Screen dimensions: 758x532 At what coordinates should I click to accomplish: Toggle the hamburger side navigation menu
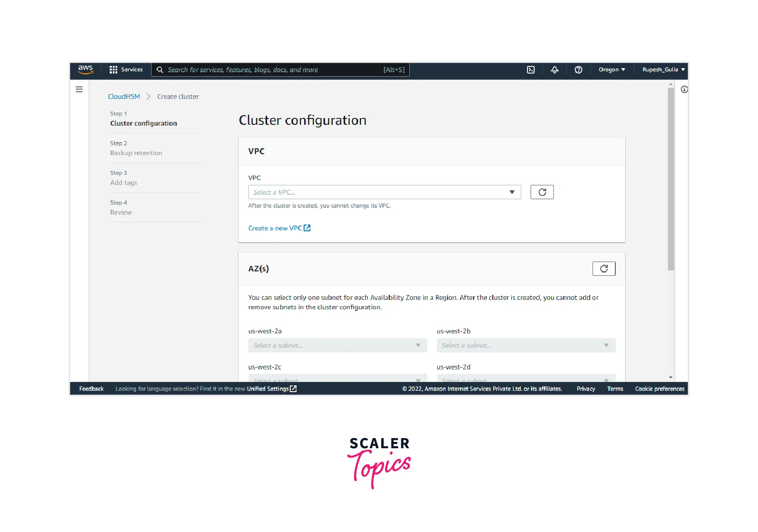(x=79, y=90)
